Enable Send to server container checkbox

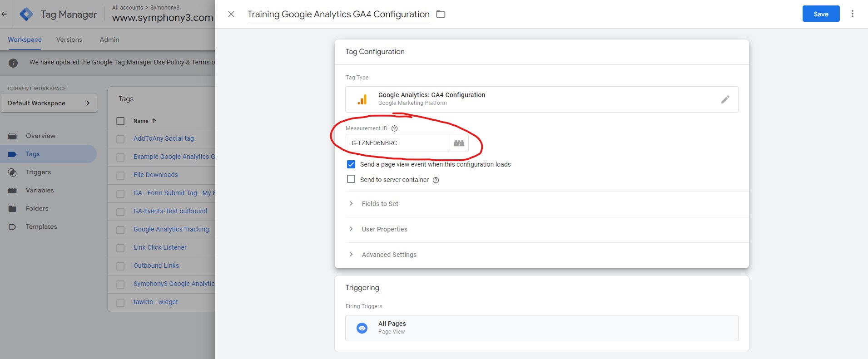tap(351, 179)
